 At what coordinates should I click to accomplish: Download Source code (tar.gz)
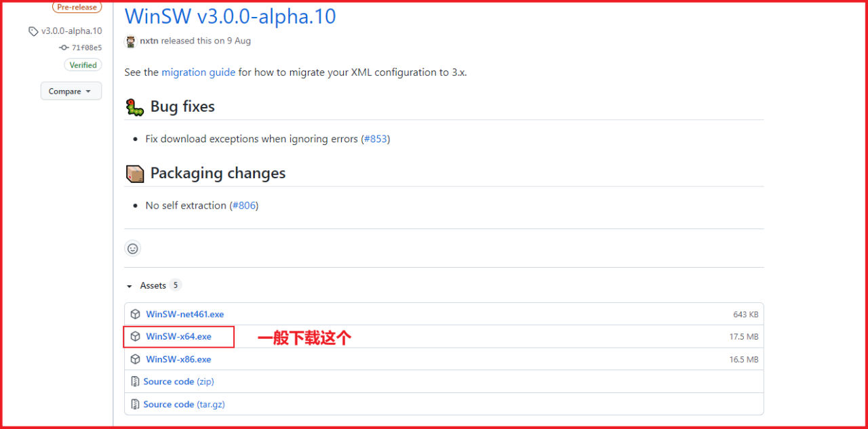coord(184,404)
